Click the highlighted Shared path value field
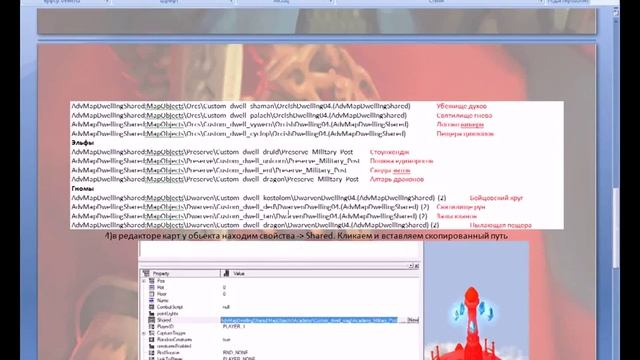Viewport: 640px width, 360px height. tap(309, 320)
